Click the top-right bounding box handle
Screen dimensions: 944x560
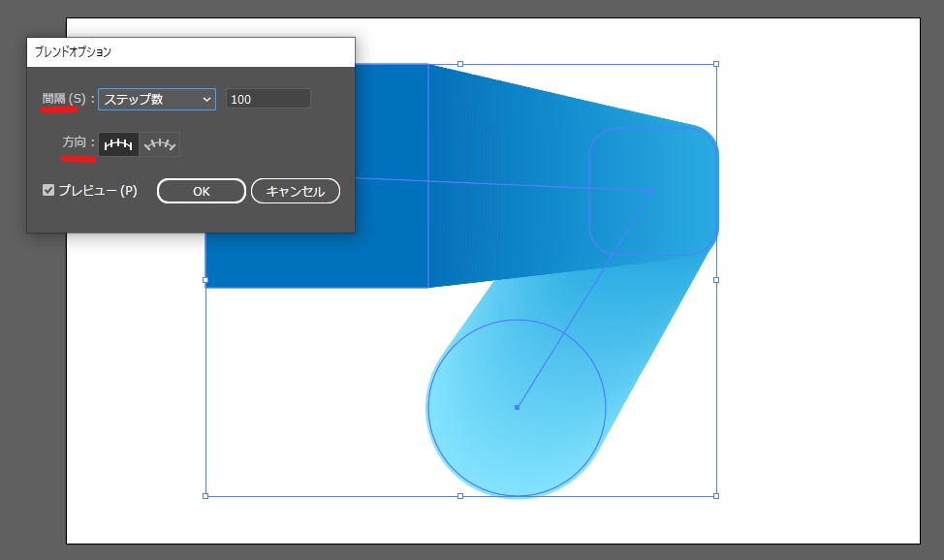coord(716,64)
